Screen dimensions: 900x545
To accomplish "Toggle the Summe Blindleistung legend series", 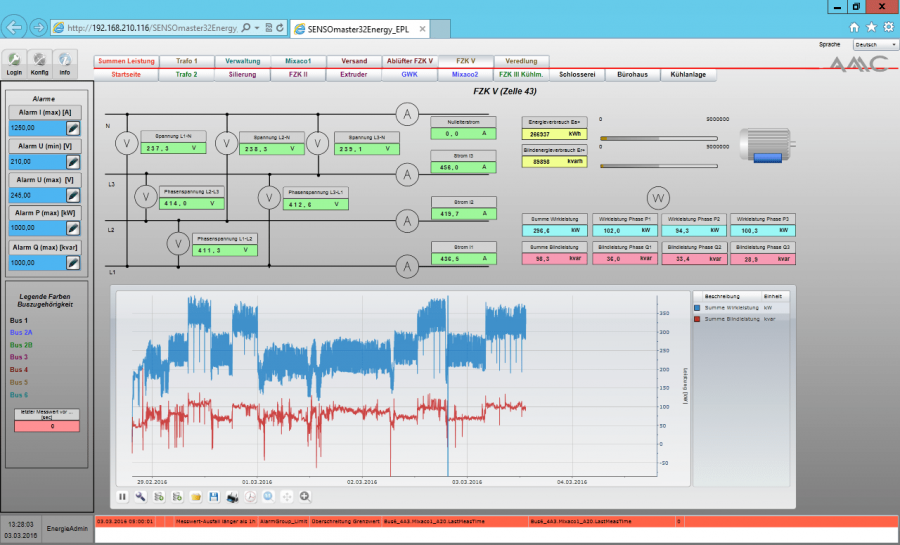I will (x=697, y=319).
